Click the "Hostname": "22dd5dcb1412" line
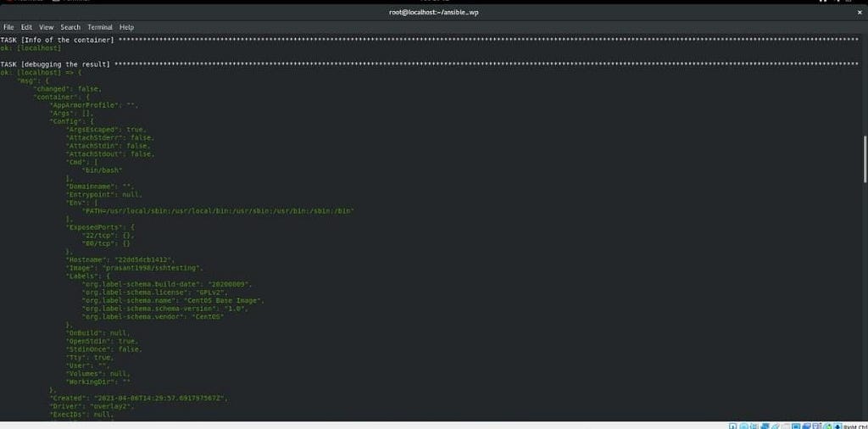 [x=120, y=259]
